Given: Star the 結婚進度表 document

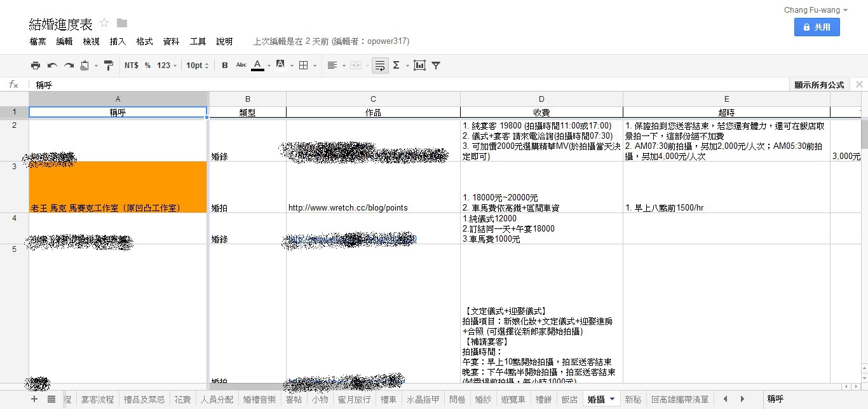Looking at the screenshot, I should [x=104, y=23].
